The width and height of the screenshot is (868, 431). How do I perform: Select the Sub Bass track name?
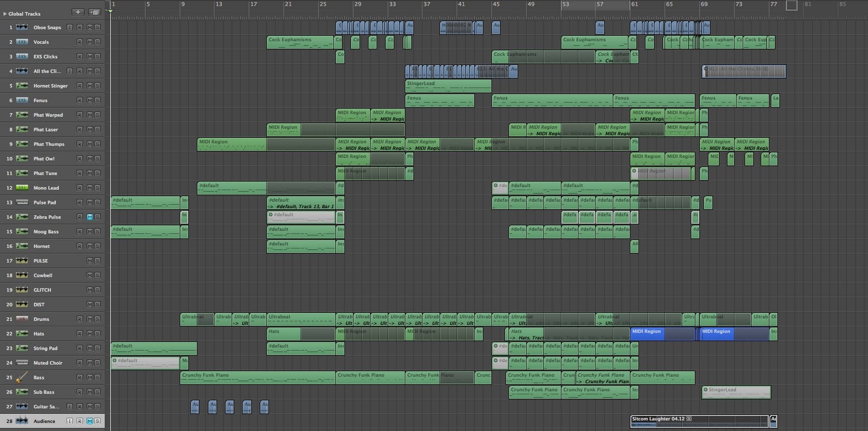(44, 392)
